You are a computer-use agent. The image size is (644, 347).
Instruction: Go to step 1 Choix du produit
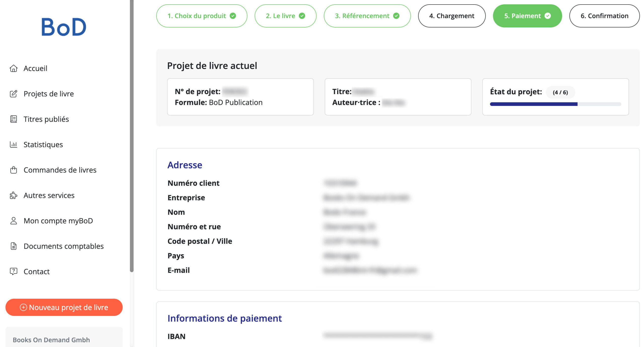[202, 16]
